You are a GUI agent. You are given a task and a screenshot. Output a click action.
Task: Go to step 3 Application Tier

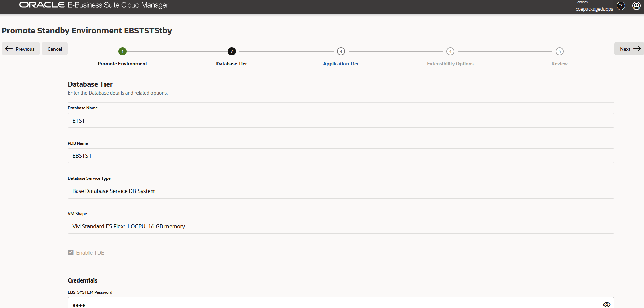tap(341, 51)
